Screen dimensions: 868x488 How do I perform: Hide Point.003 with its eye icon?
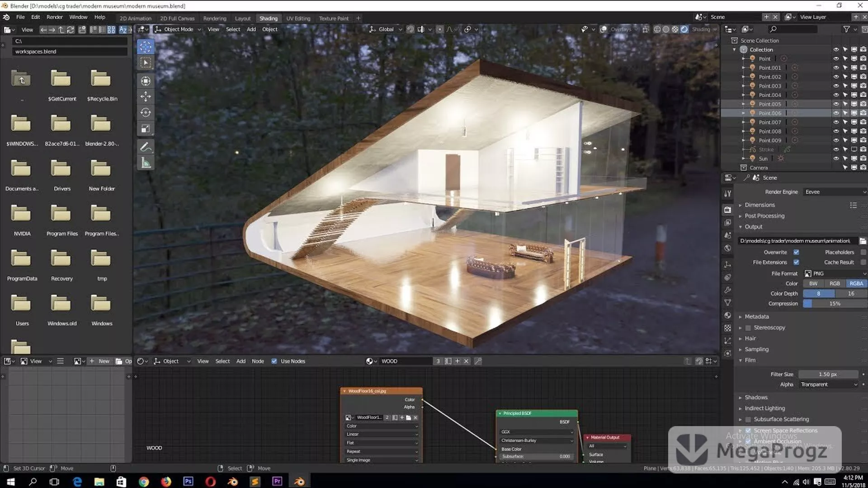[836, 86]
